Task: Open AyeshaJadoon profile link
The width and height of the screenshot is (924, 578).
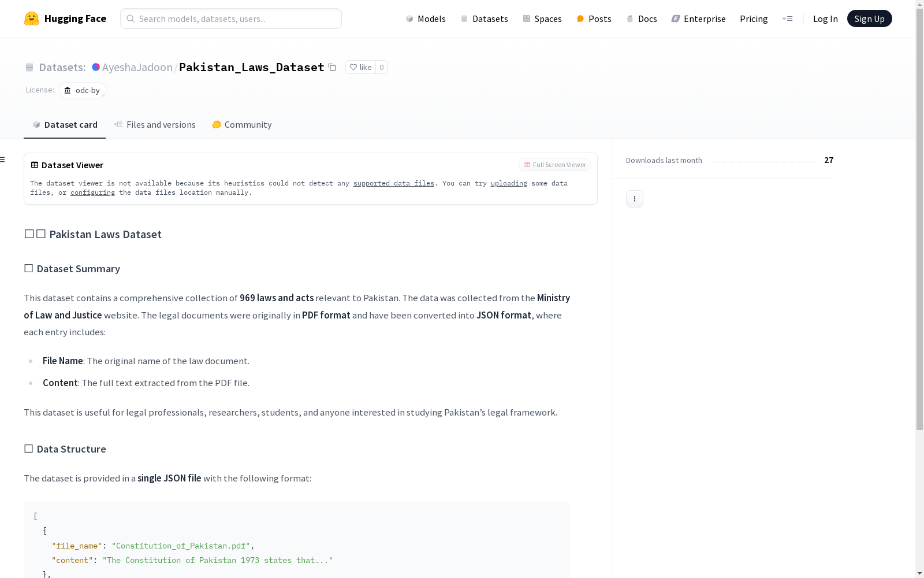Action: coord(137,67)
